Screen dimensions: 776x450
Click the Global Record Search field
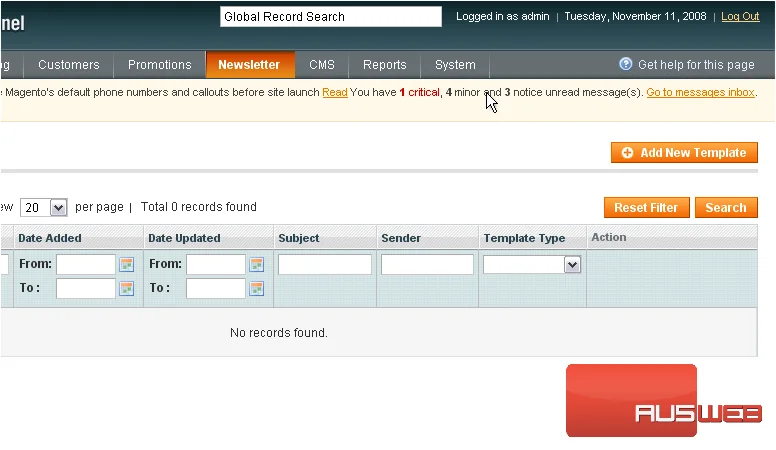(331, 16)
